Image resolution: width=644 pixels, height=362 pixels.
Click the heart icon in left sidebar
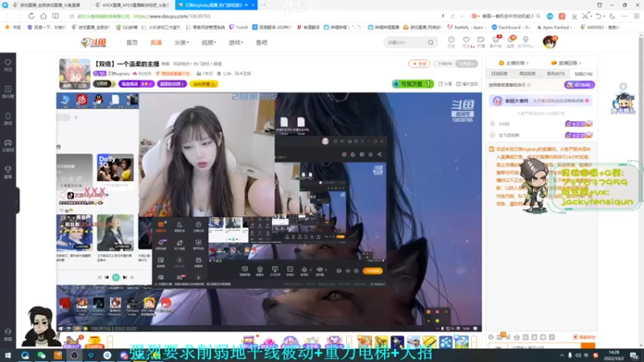[x=8, y=64]
